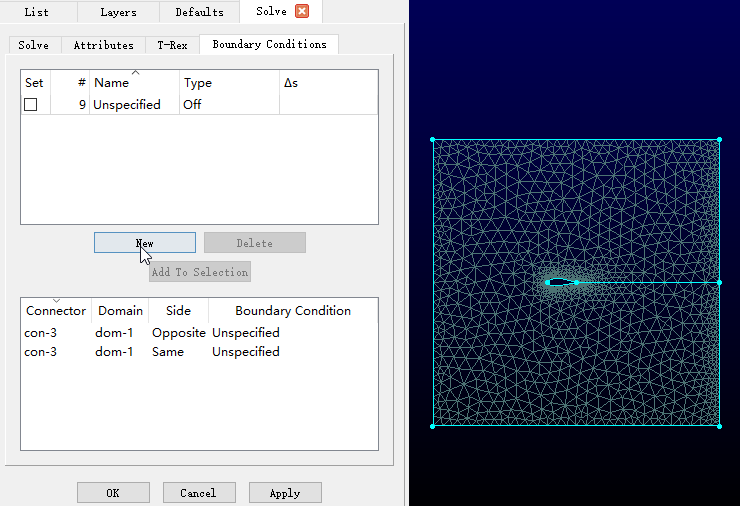Screen dimensions: 740x506
Task: Close the Solve panel with the red X icon
Action: tap(302, 12)
